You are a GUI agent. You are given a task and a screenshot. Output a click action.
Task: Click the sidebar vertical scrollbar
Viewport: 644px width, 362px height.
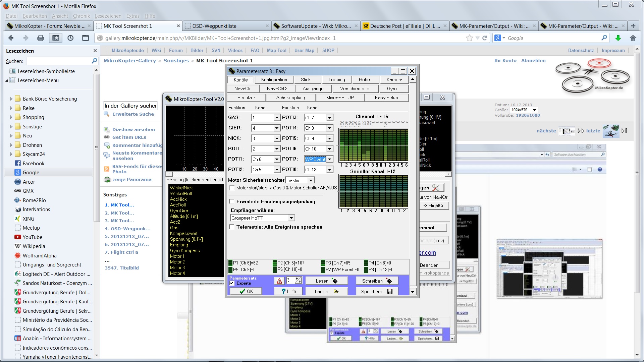97,147
